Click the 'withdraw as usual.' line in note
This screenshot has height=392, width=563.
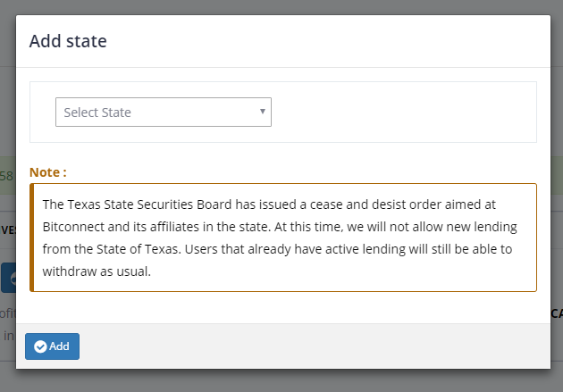coord(97,271)
